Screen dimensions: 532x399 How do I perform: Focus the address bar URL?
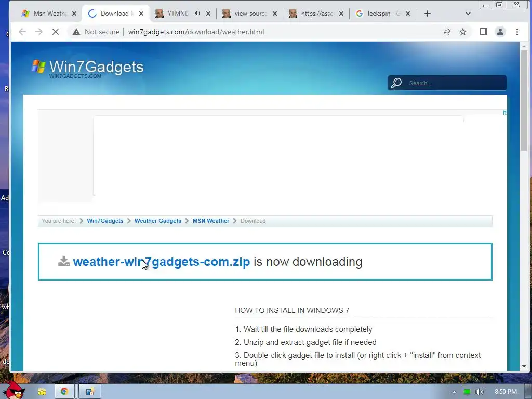pos(196,32)
